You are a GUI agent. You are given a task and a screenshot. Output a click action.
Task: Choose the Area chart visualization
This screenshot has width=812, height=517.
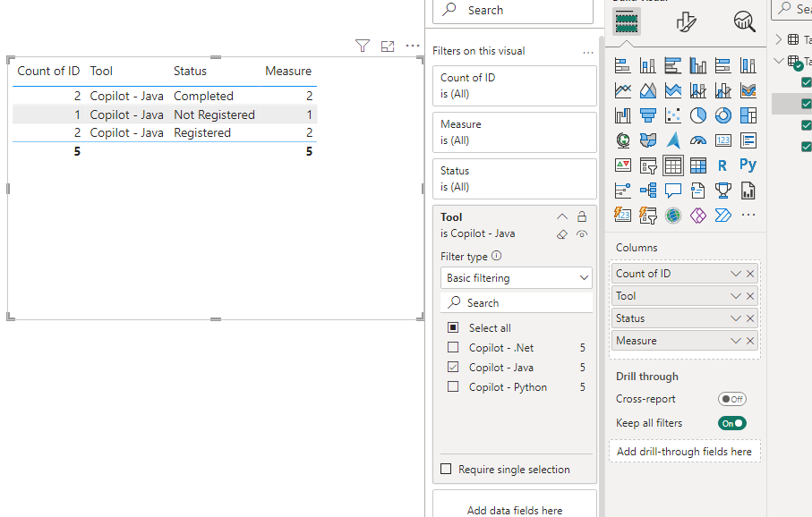pos(648,90)
